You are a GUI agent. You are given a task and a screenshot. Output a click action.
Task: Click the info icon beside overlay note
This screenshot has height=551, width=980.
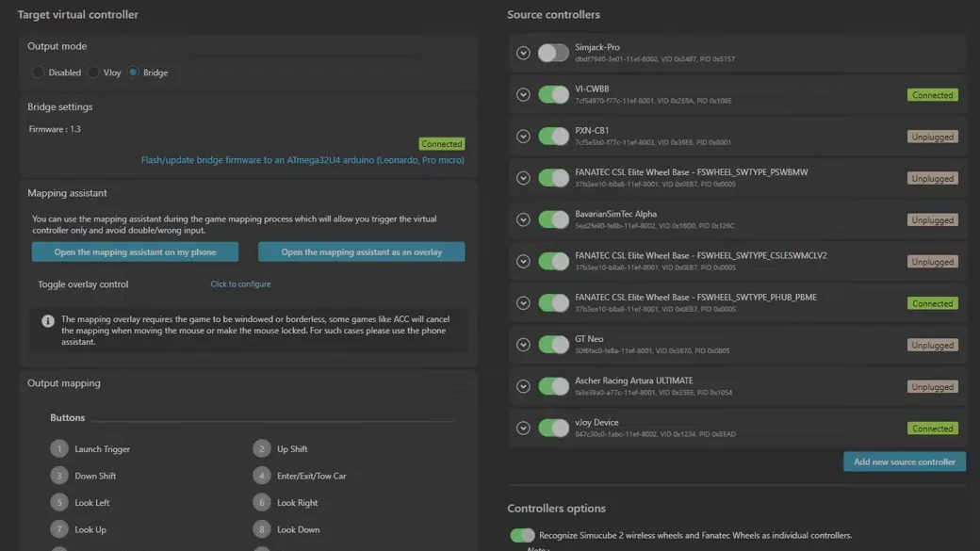coord(47,321)
